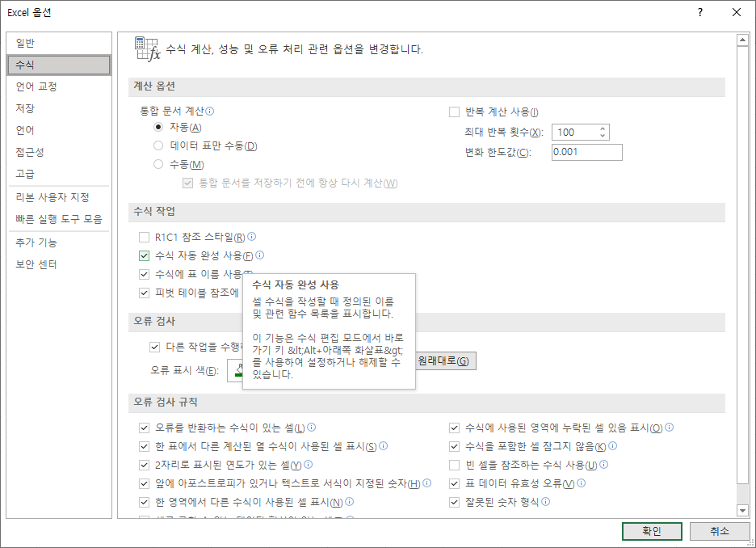Toggle R1C1 참조 스타일 checkbox
756x548 pixels.
click(144, 237)
